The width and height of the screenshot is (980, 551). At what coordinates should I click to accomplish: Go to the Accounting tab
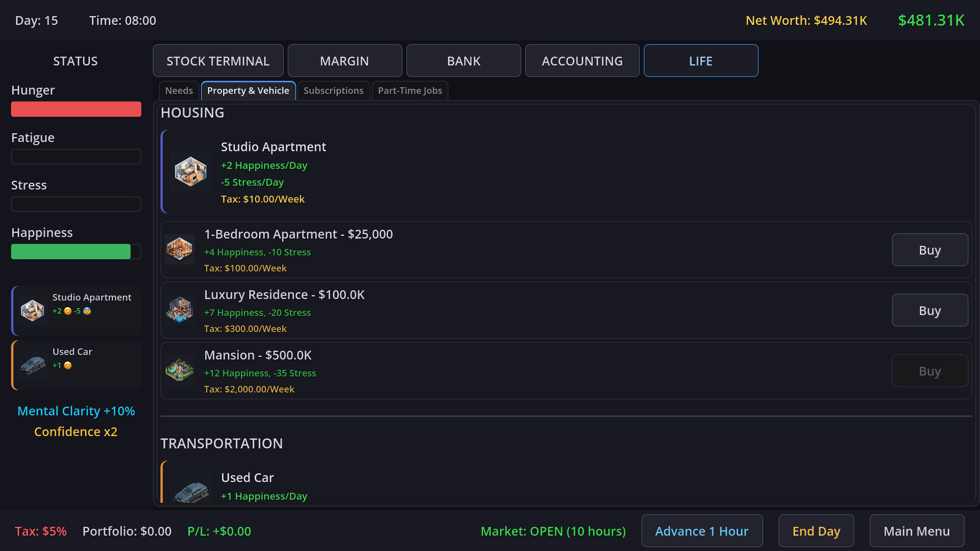click(x=582, y=61)
